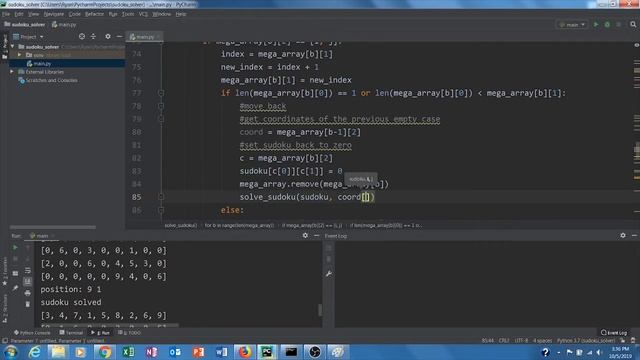Click the Run console vertical scrollbar

tap(320, 310)
